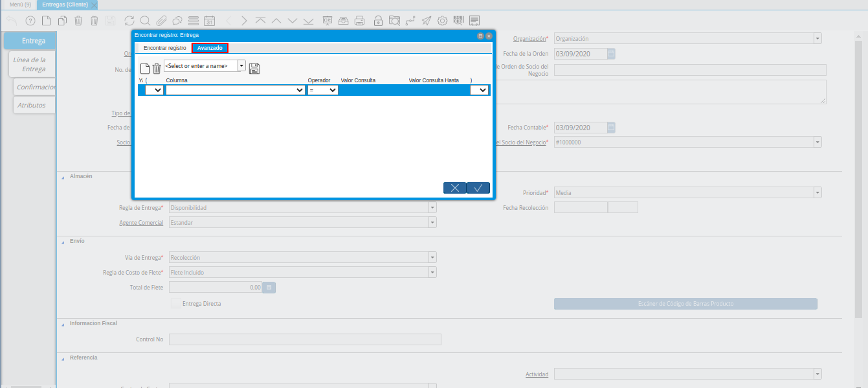Open the And/Or dropdown in the query row
Screen dimensions: 868x388
(x=155, y=91)
